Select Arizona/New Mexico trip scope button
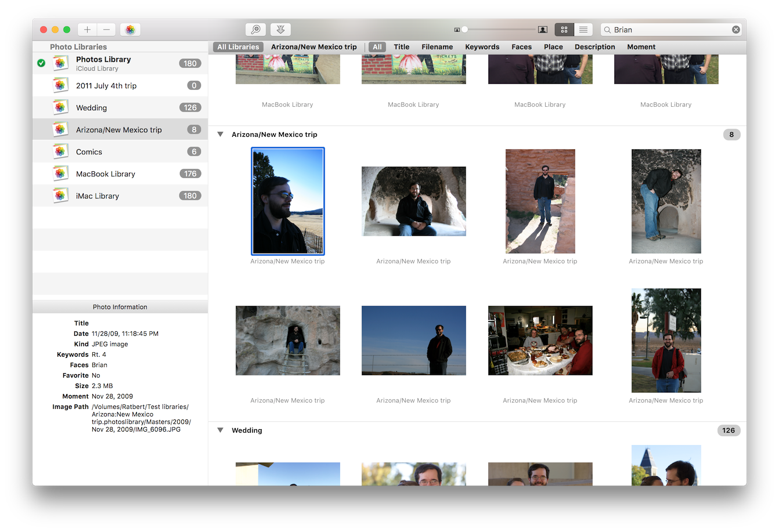The height and width of the screenshot is (532, 779). 313,47
